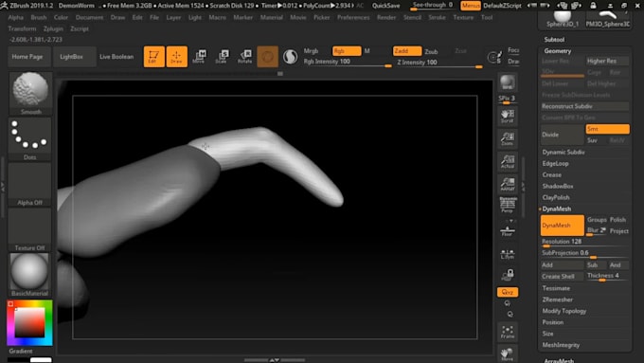
Task: Open the Render menu
Action: [386, 18]
